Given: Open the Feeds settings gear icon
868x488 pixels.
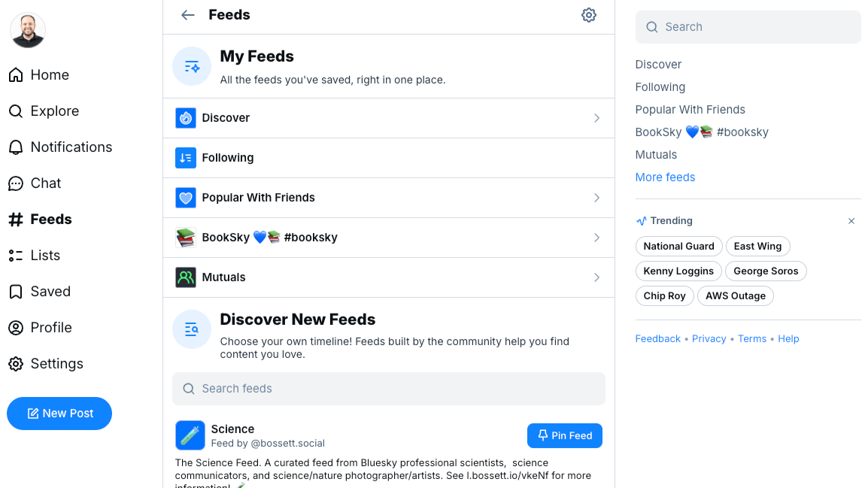Looking at the screenshot, I should pyautogui.click(x=589, y=14).
